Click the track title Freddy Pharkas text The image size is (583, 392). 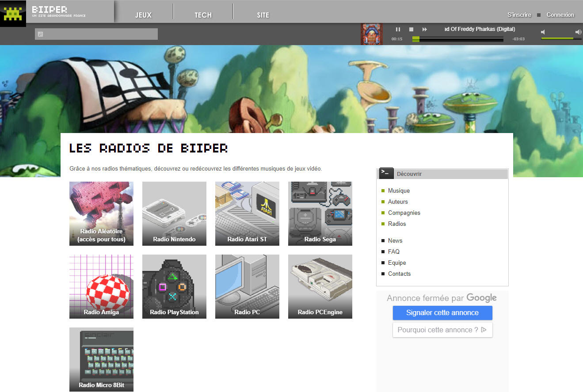(x=480, y=29)
